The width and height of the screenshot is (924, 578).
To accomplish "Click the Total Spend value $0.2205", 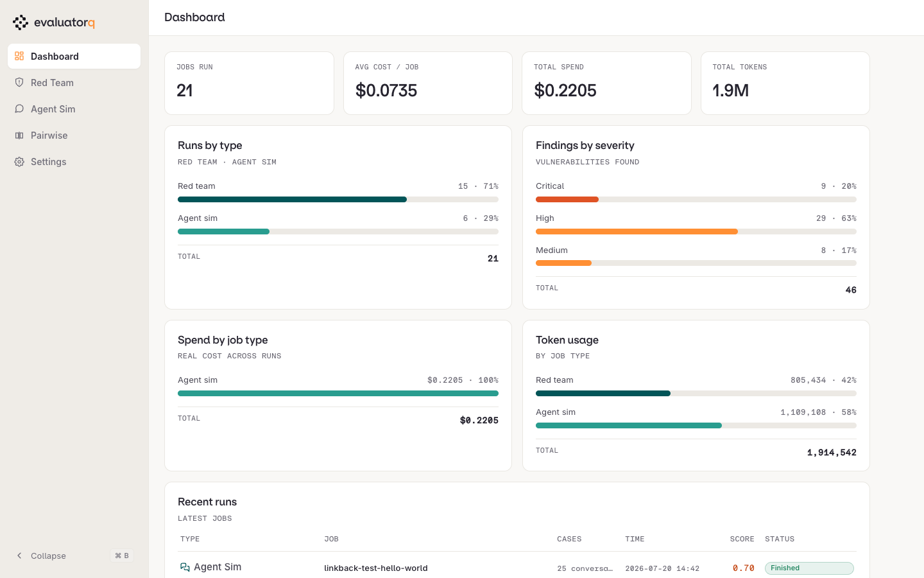I will [565, 91].
